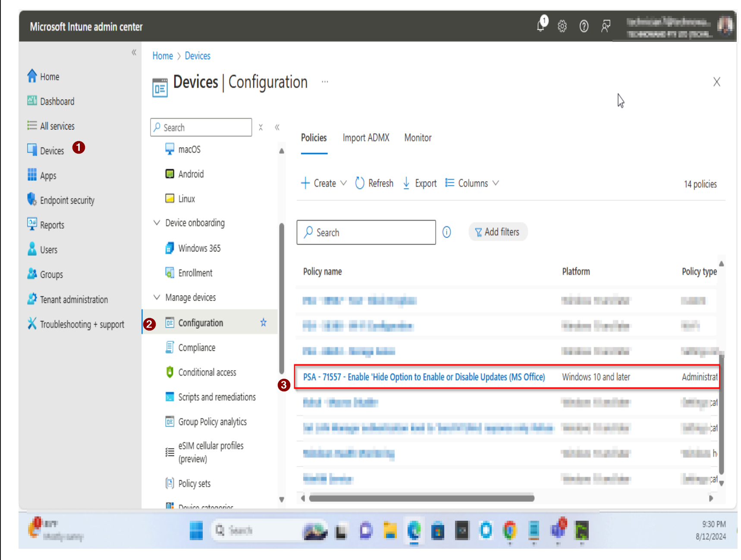
Task: Open Windows 365 onboarding item
Action: (193, 248)
